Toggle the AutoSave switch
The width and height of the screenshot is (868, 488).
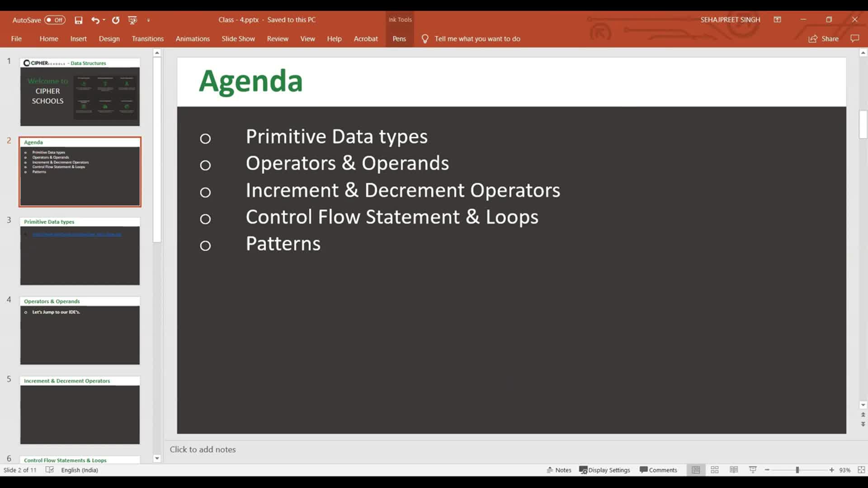pyautogui.click(x=55, y=20)
